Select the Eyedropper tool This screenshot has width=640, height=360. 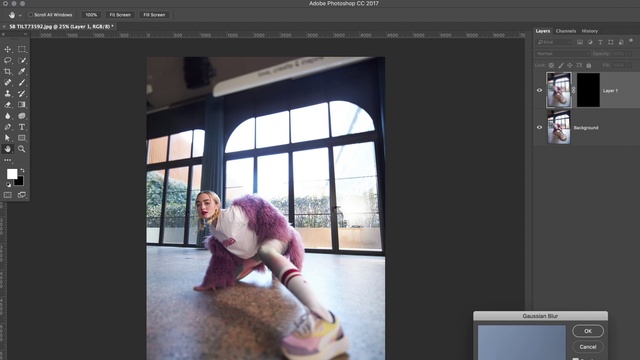(22, 71)
